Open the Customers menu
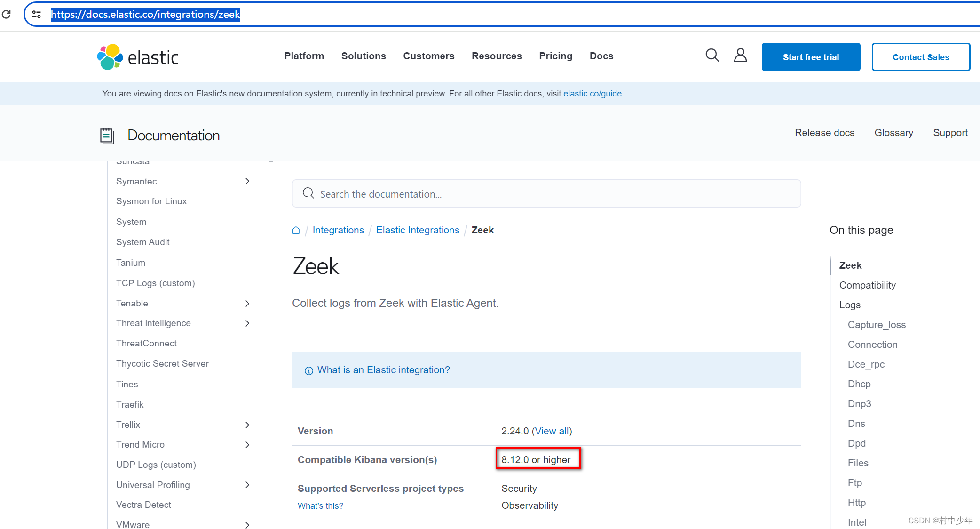 [x=429, y=56]
